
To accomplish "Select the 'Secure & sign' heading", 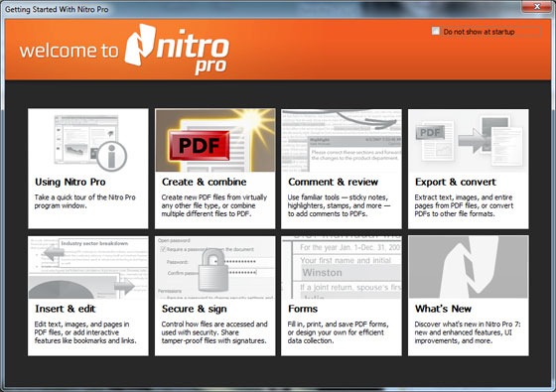I will coord(194,309).
